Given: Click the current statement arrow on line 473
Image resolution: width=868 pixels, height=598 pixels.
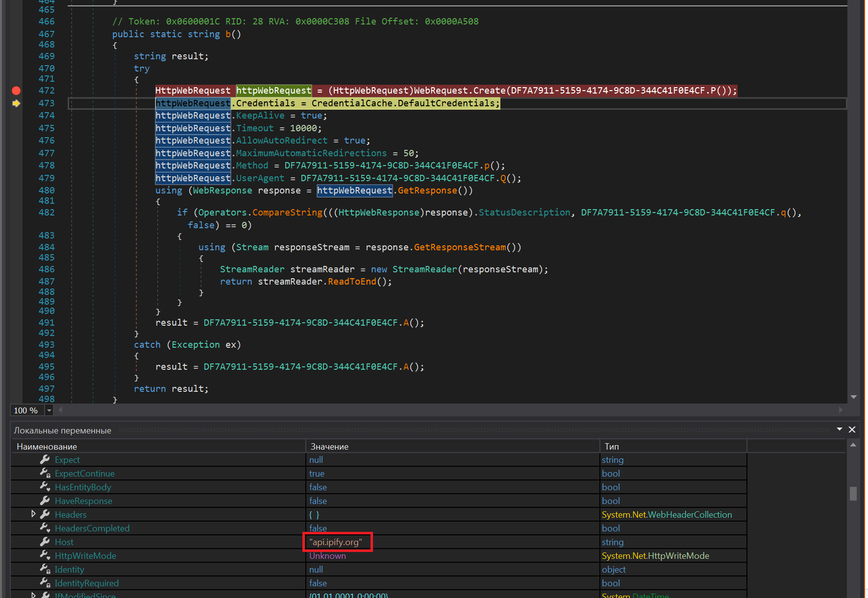Looking at the screenshot, I should coord(16,103).
